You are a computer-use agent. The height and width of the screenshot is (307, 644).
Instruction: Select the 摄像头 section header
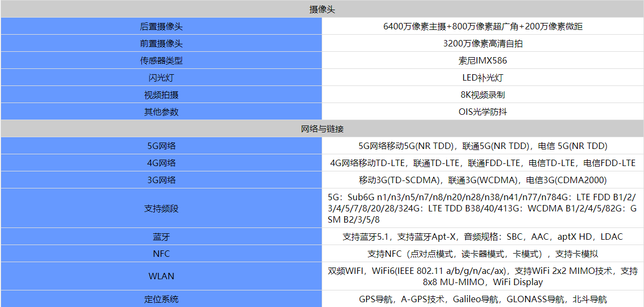click(322, 9)
